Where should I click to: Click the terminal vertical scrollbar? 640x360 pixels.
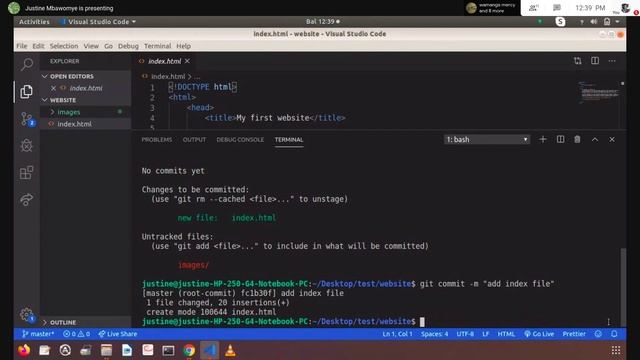click(623, 286)
